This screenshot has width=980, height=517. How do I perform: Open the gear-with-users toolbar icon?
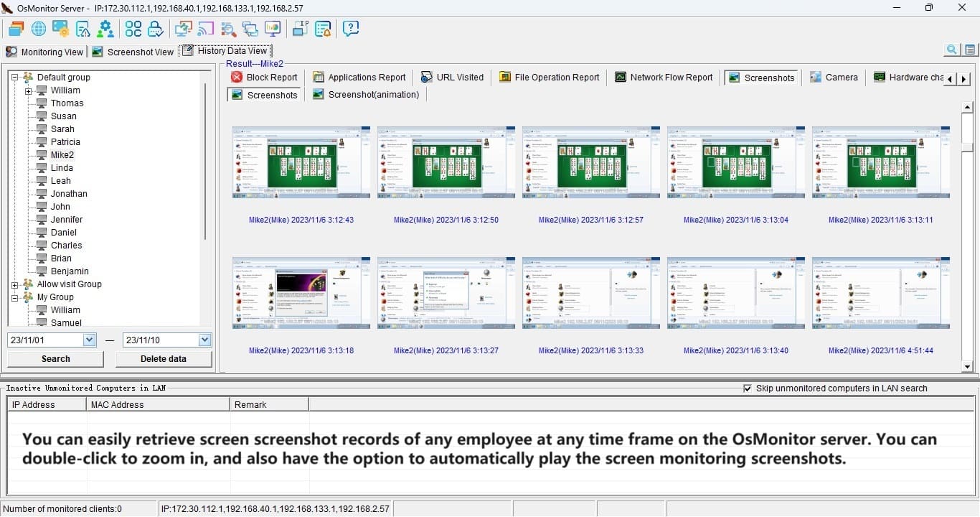click(105, 29)
